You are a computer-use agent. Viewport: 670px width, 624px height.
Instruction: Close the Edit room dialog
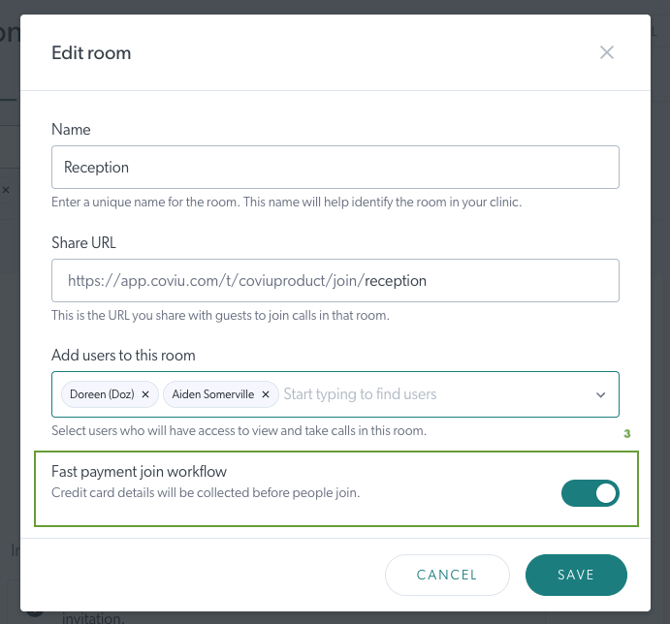pyautogui.click(x=607, y=52)
